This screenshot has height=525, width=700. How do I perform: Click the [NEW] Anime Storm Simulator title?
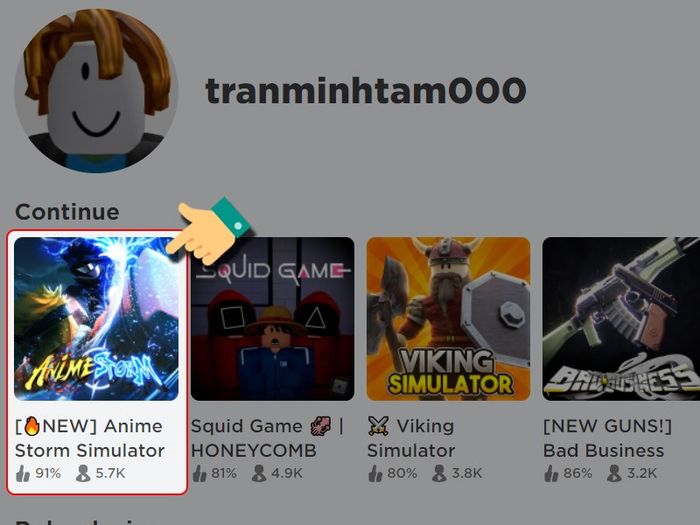tap(90, 438)
